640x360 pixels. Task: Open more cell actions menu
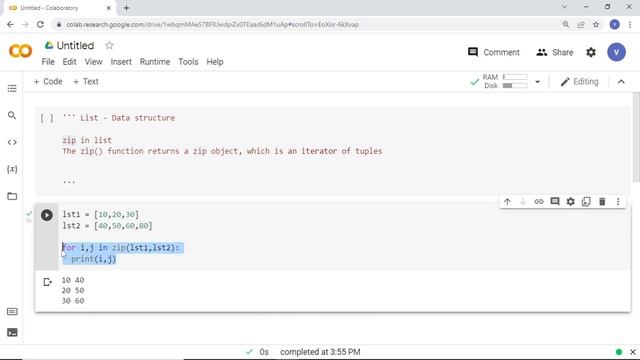coord(618,202)
